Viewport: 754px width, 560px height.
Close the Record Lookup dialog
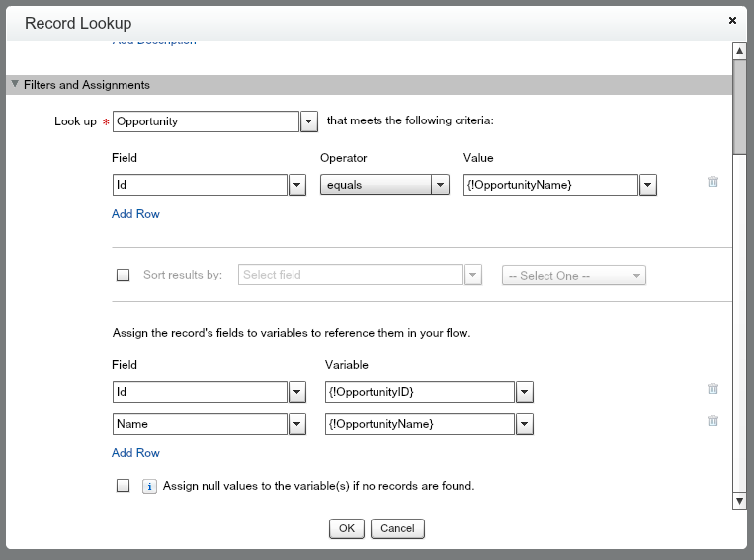(732, 20)
